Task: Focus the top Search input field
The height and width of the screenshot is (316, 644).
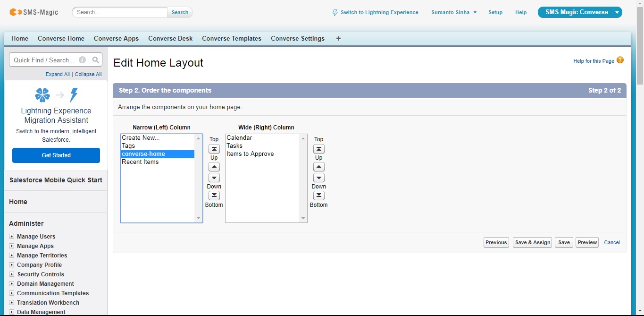Action: point(120,12)
